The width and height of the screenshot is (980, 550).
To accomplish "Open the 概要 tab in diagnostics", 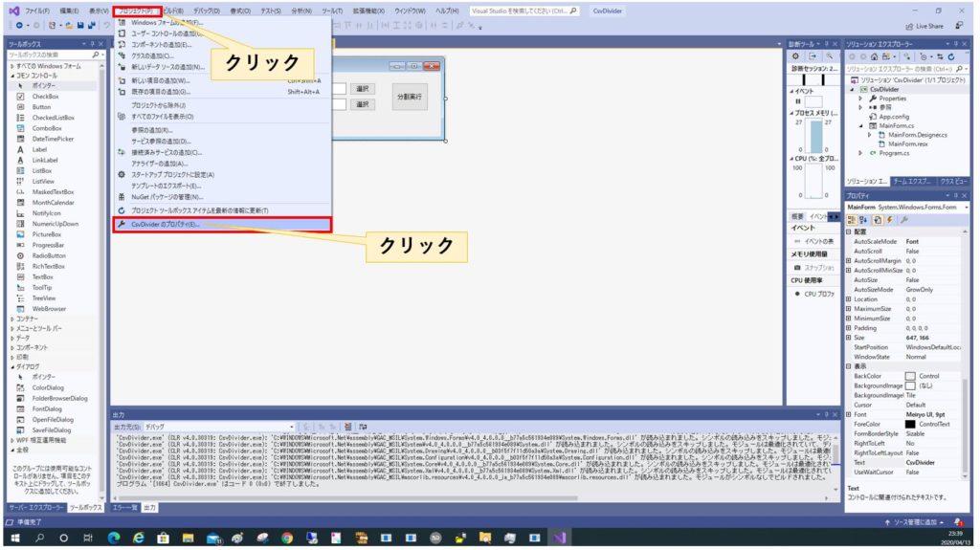I will click(797, 216).
